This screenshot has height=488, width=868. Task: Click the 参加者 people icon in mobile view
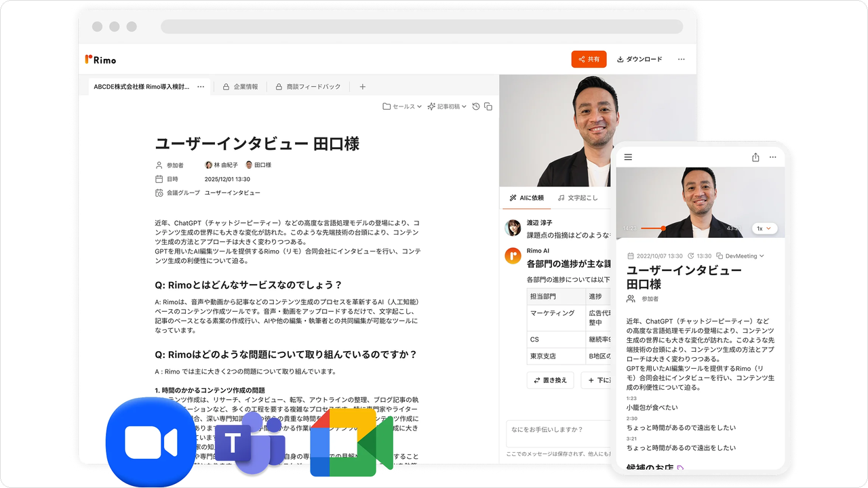pyautogui.click(x=631, y=298)
